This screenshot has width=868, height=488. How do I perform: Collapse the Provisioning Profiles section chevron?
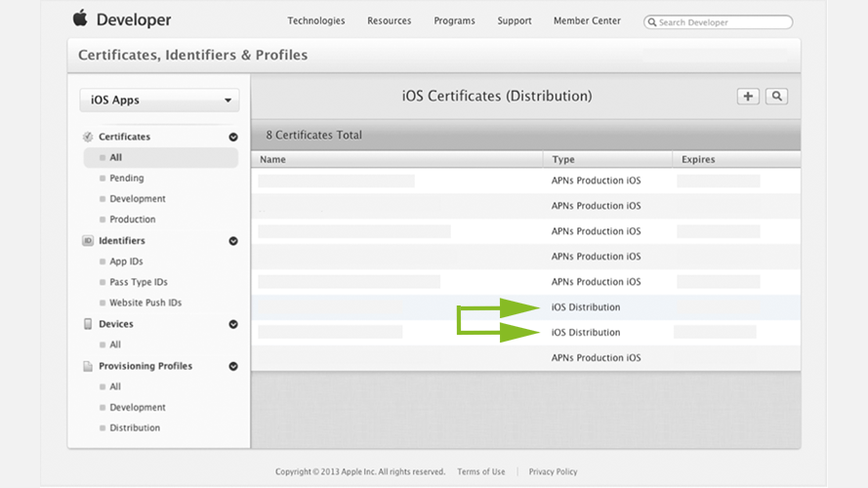click(x=233, y=366)
